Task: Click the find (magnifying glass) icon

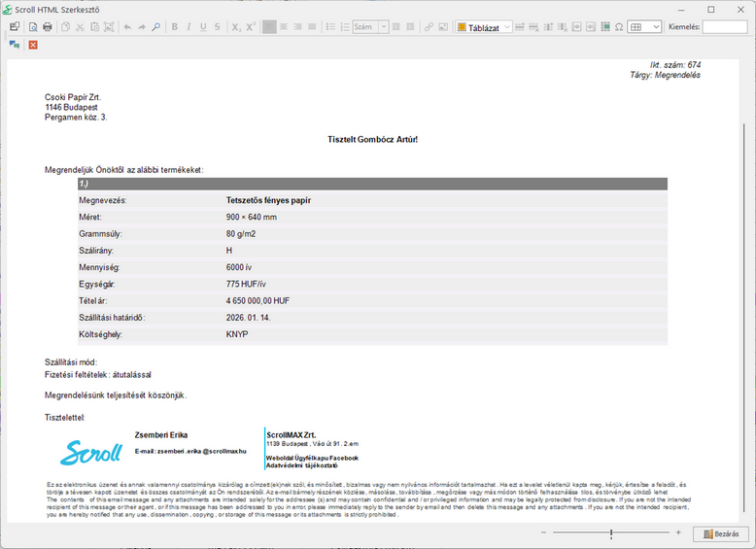Action: (156, 27)
